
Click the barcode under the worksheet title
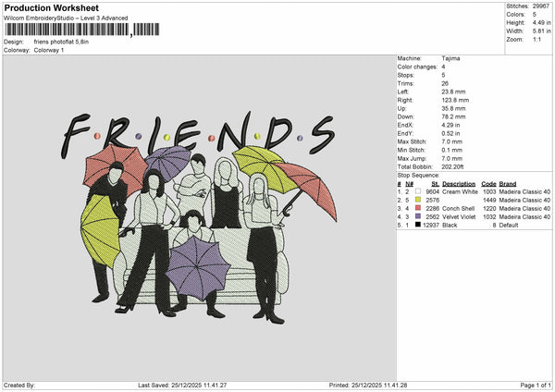pyautogui.click(x=81, y=30)
